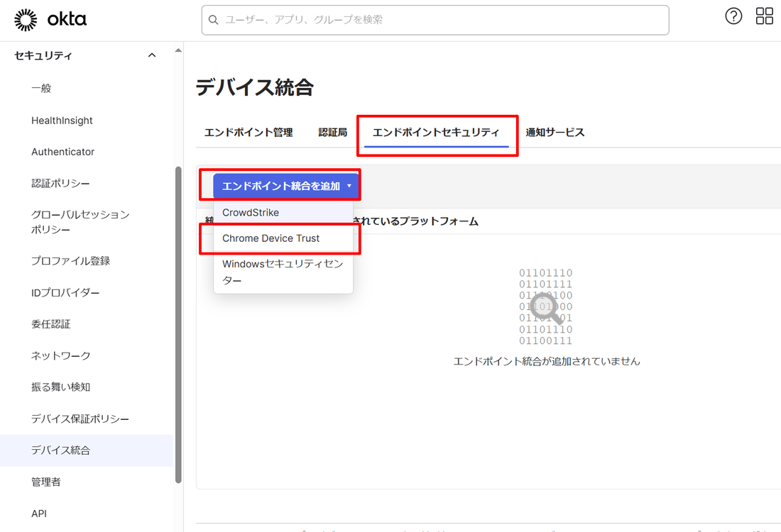Click the プラットフォーム column header text

439,221
